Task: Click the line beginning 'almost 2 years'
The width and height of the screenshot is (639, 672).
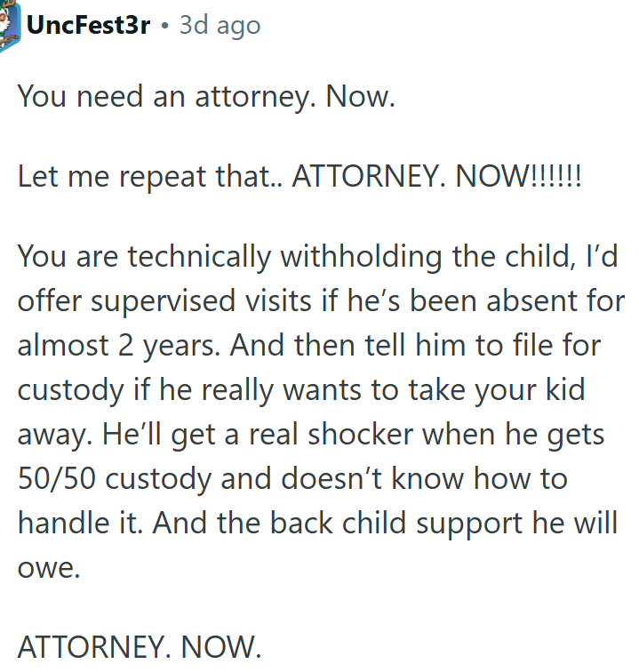Action: [x=309, y=346]
